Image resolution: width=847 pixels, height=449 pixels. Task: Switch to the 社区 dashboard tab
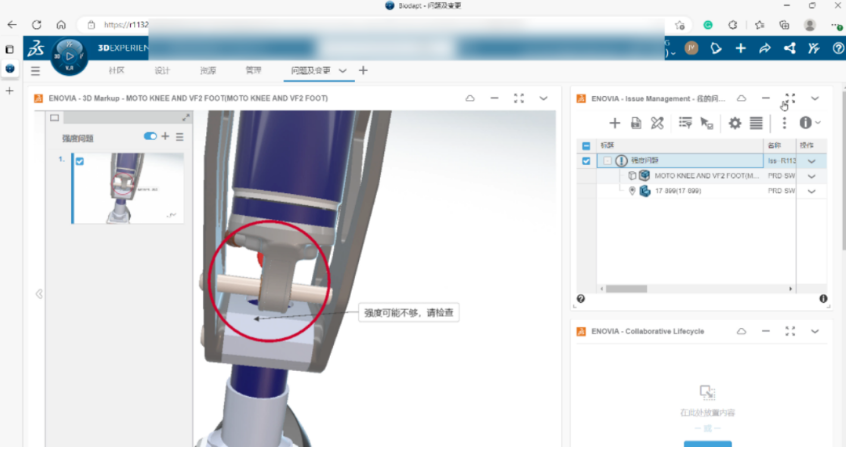coord(116,71)
